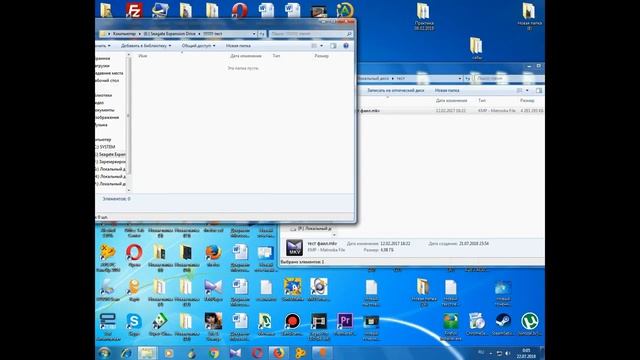Open Opera from the taskbar

pyautogui.click(x=257, y=353)
